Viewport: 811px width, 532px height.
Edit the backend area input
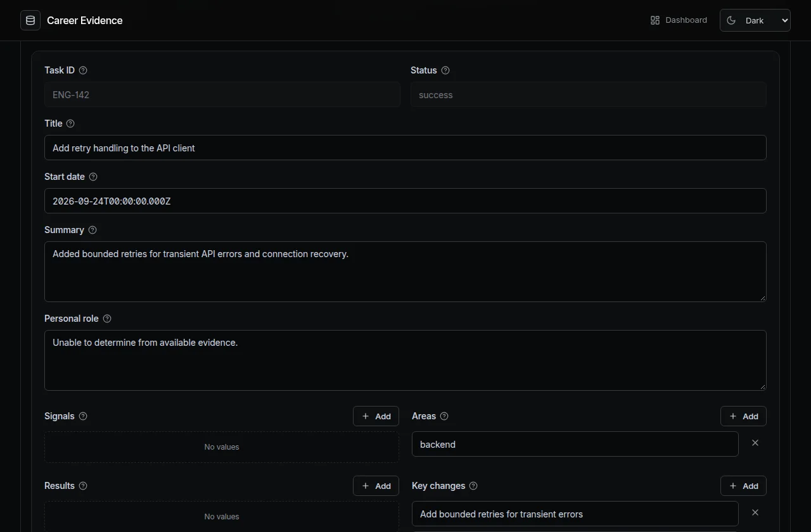pos(575,444)
